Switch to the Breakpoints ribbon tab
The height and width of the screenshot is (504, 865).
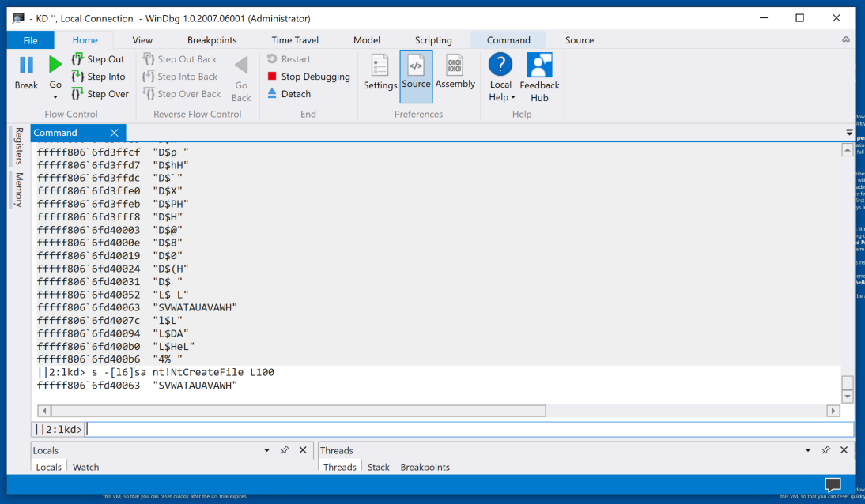pos(211,40)
